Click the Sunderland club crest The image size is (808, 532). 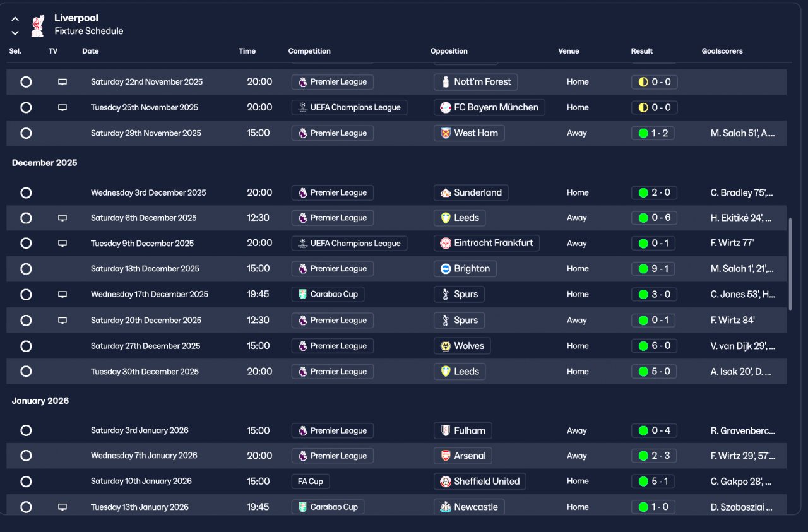point(446,193)
